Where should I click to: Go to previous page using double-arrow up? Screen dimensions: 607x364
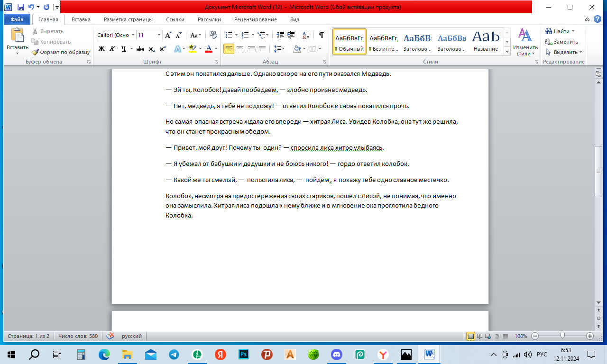pyautogui.click(x=599, y=309)
